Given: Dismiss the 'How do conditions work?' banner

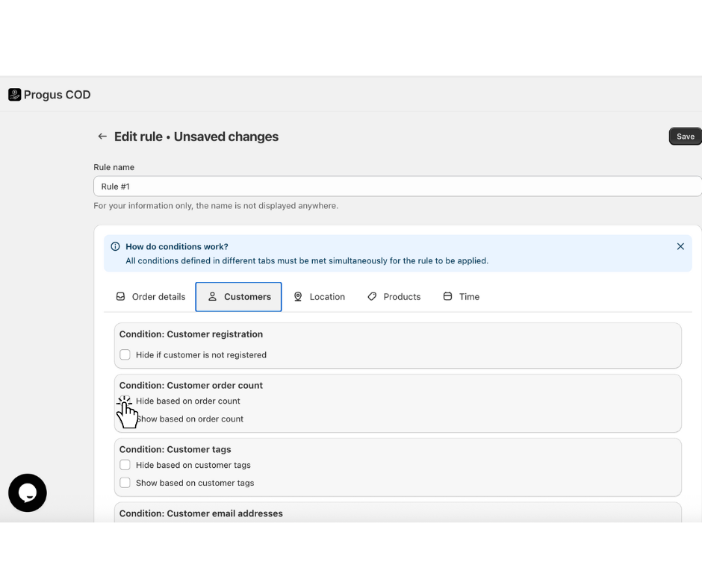Looking at the screenshot, I should (x=680, y=246).
